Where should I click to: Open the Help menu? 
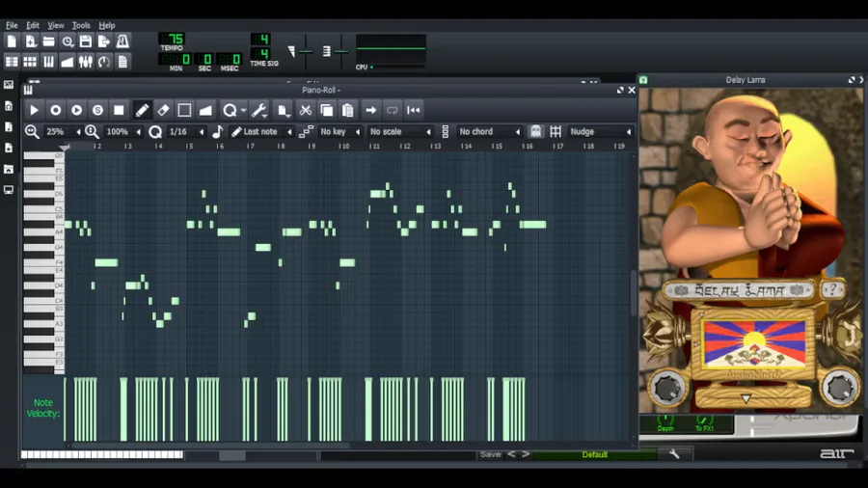[x=107, y=25]
